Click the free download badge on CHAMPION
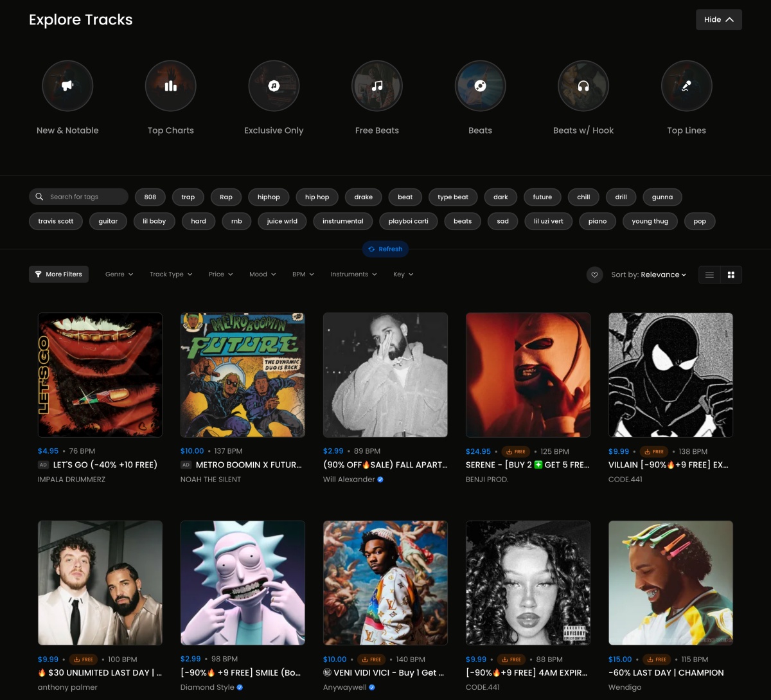Image resolution: width=771 pixels, height=700 pixels. [x=657, y=660]
